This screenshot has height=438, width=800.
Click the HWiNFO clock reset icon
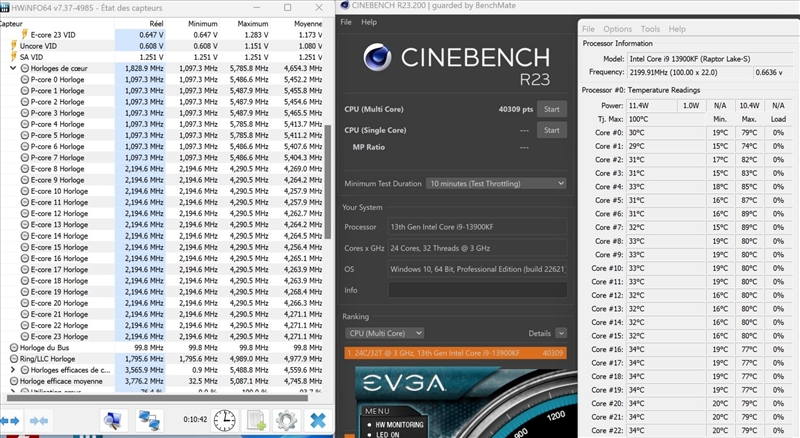click(x=224, y=420)
